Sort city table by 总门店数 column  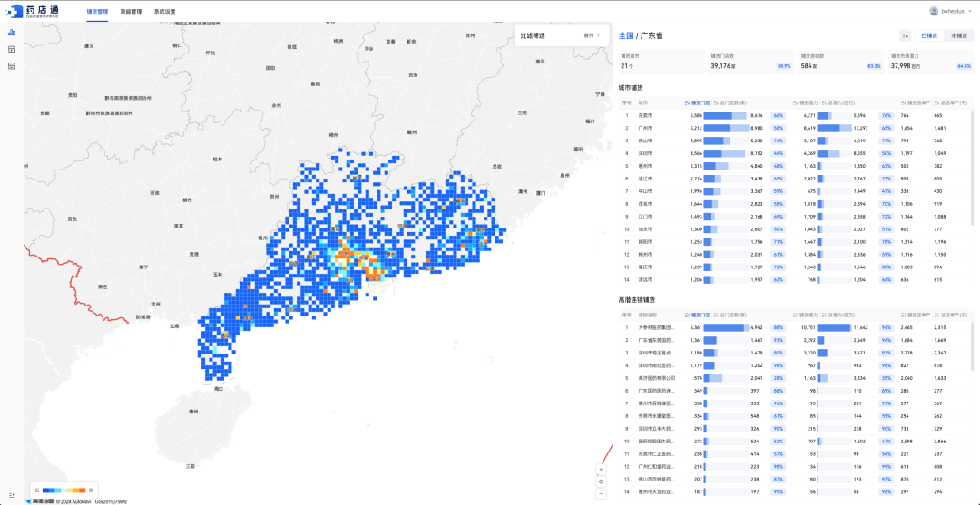[731, 102]
